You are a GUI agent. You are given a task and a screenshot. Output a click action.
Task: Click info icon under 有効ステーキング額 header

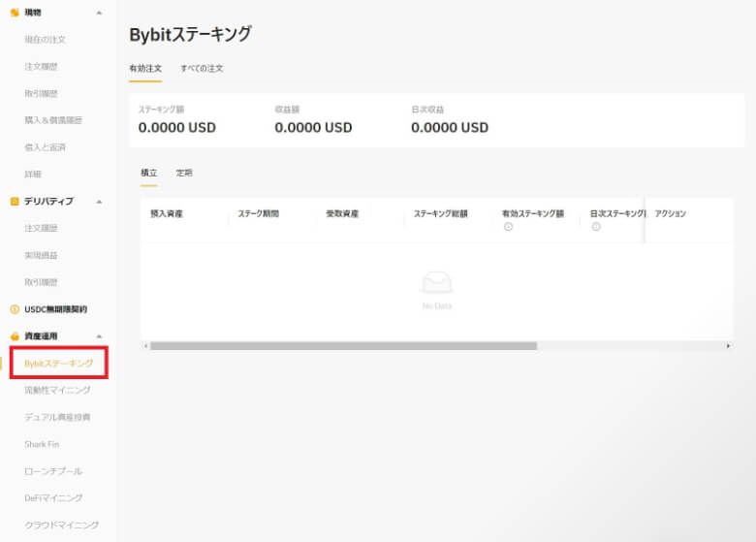click(508, 227)
